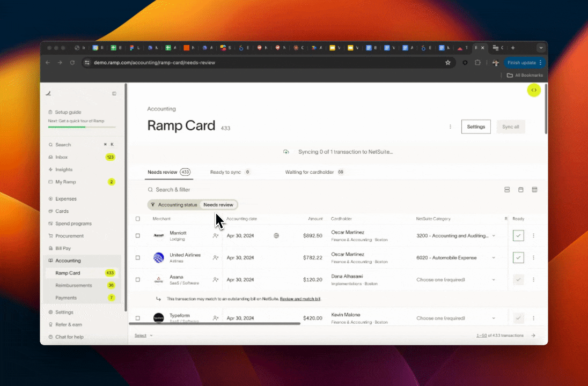Open the Finish update menu dots
The image size is (588, 386).
[540, 63]
